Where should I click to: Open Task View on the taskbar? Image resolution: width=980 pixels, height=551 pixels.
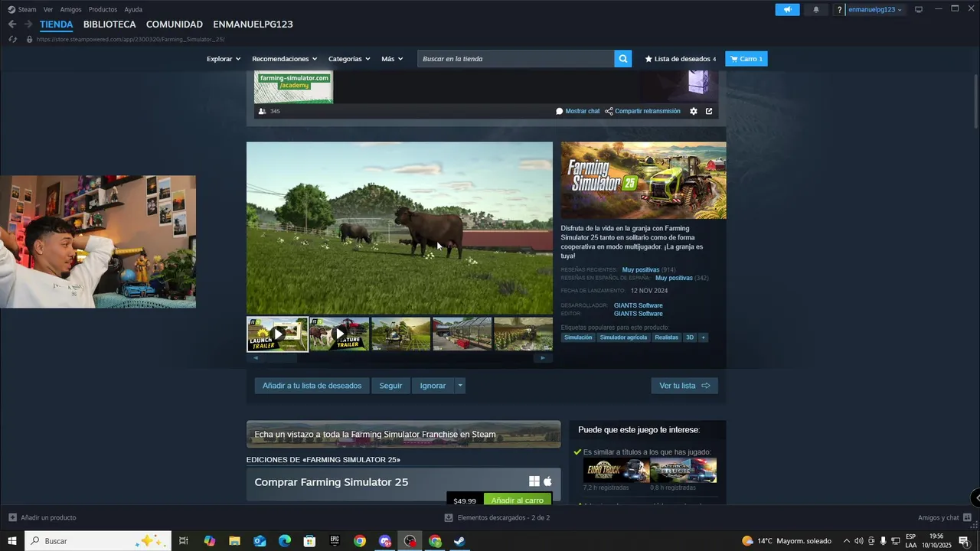click(184, 541)
